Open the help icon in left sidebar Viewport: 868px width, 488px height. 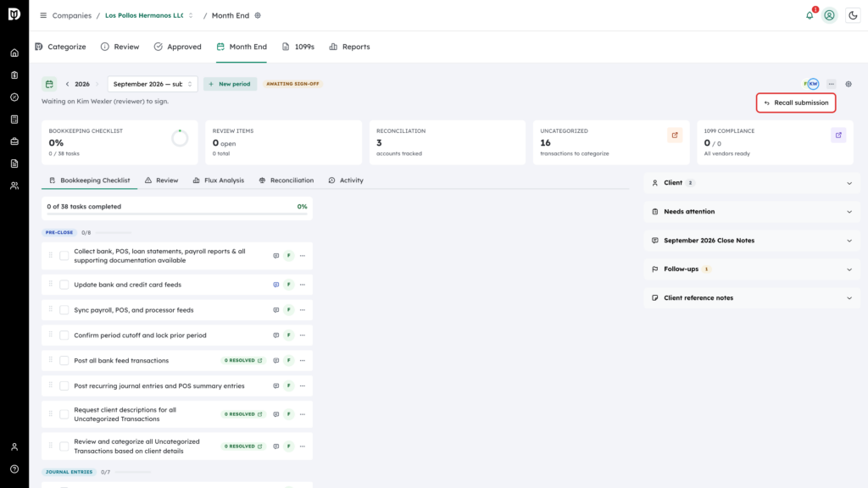point(14,469)
